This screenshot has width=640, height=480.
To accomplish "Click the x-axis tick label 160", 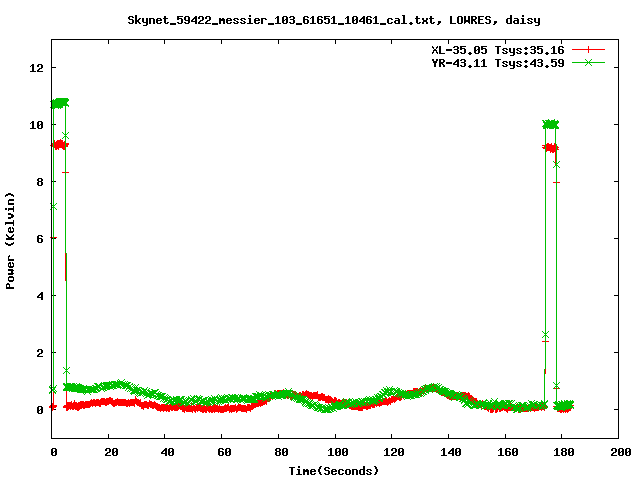I will (508, 452).
